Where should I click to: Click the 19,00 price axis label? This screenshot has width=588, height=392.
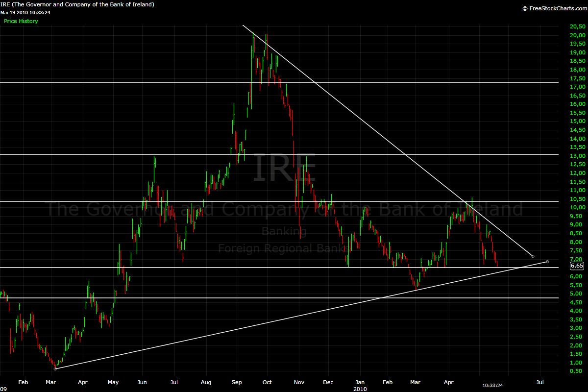coord(577,52)
